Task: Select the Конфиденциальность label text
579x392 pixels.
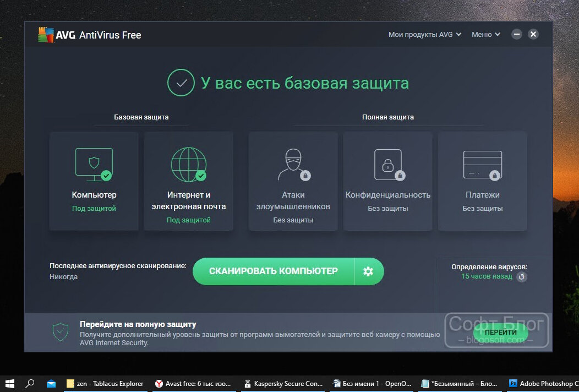Action: (388, 195)
